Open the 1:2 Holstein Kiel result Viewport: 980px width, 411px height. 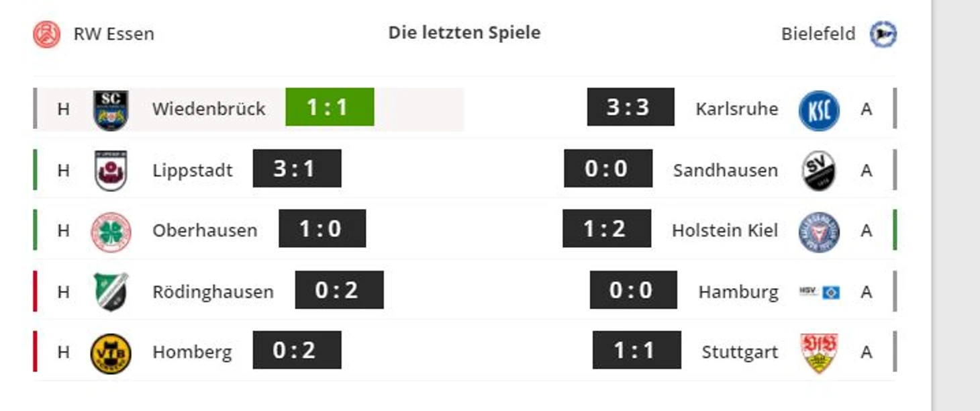tap(607, 228)
